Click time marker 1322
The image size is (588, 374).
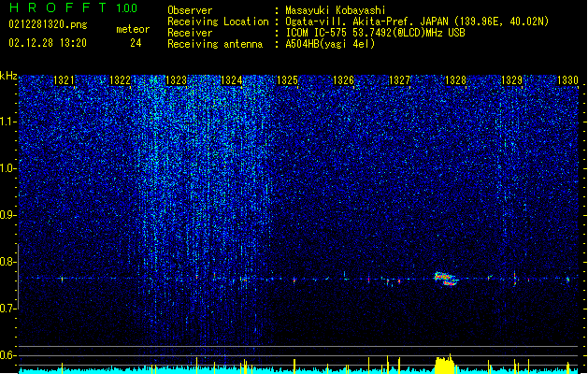[120, 80]
